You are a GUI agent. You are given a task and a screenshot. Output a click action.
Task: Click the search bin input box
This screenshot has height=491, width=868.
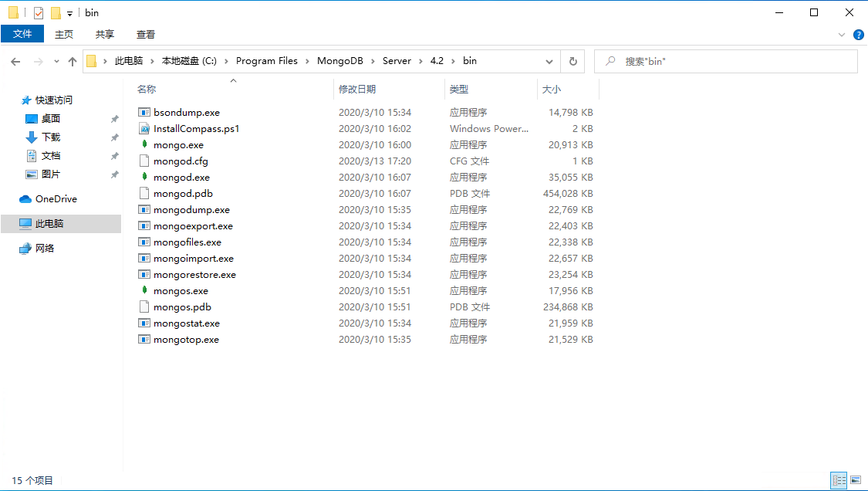tap(726, 62)
